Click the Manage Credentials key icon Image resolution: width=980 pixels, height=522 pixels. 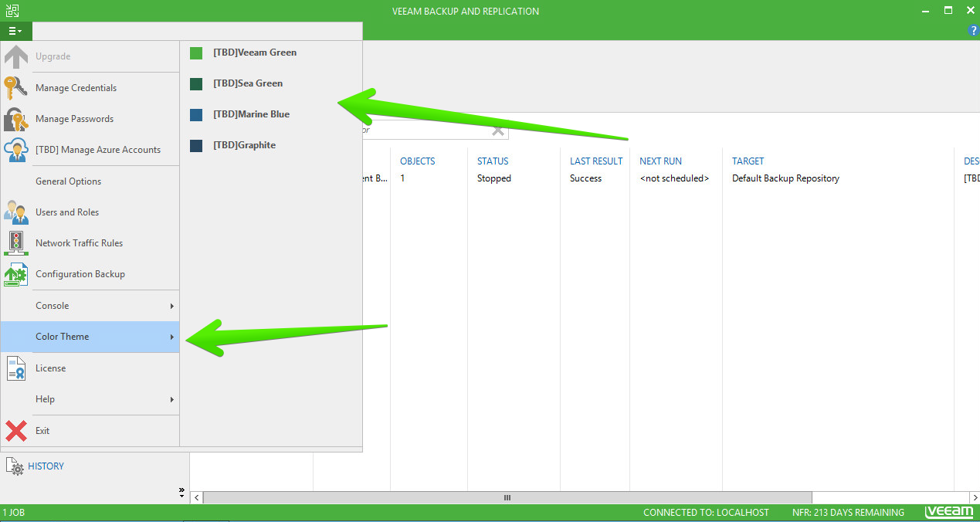click(16, 88)
